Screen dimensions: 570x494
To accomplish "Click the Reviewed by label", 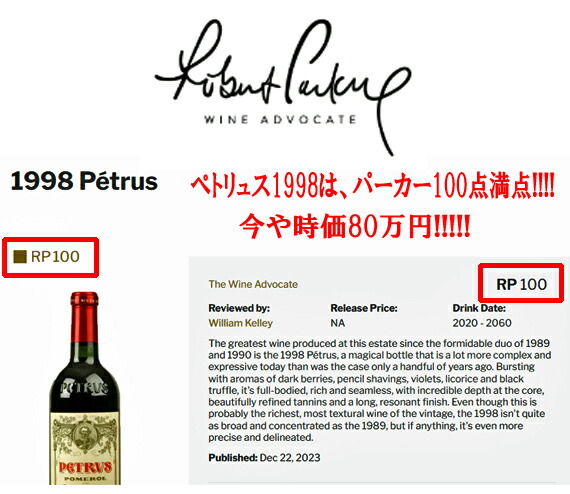I will click(x=239, y=308).
